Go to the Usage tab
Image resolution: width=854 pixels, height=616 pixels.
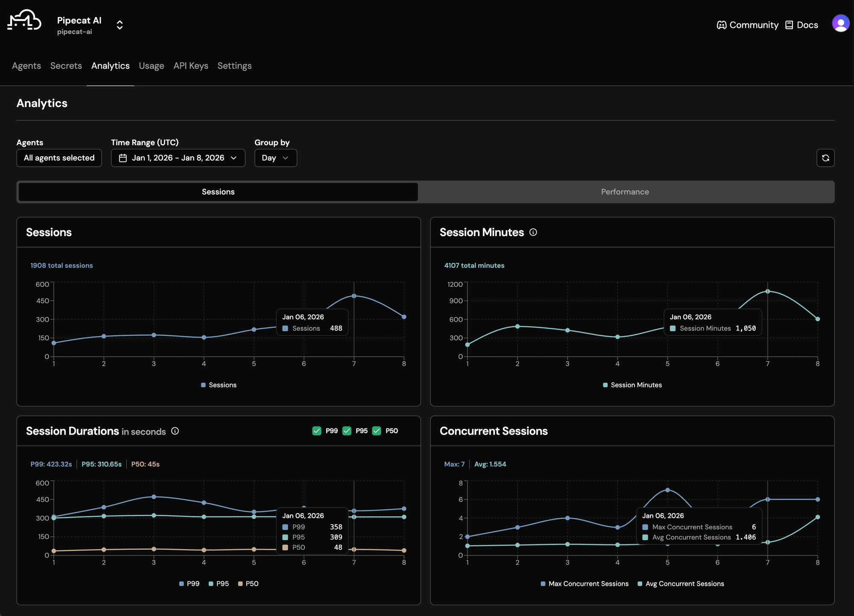pos(151,66)
